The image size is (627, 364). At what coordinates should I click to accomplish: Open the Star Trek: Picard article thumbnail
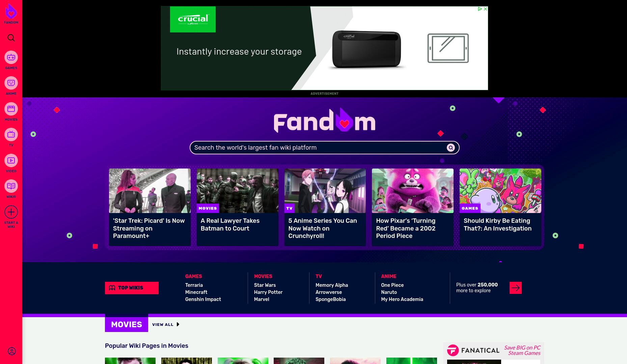pyautogui.click(x=150, y=191)
